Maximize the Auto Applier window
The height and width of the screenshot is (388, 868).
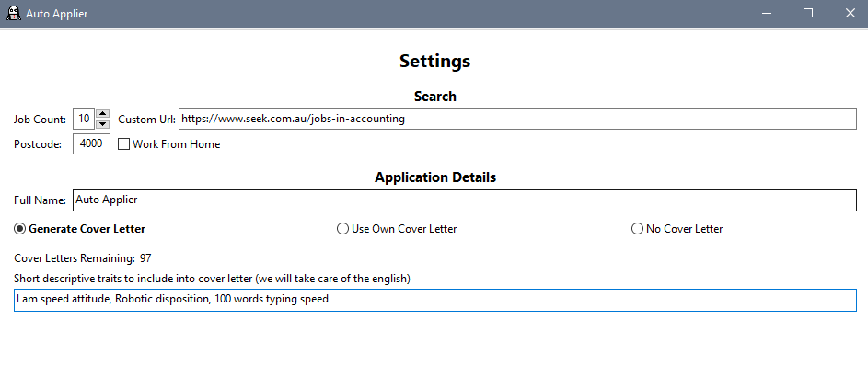(x=808, y=13)
